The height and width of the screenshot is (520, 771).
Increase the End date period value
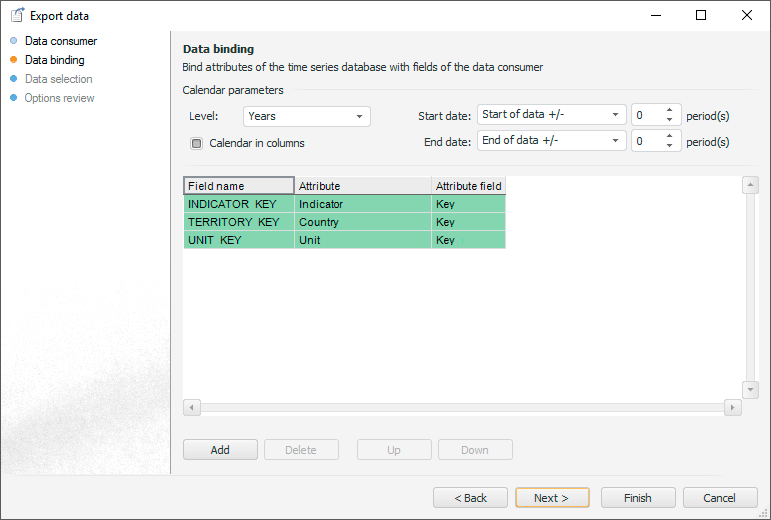click(669, 136)
